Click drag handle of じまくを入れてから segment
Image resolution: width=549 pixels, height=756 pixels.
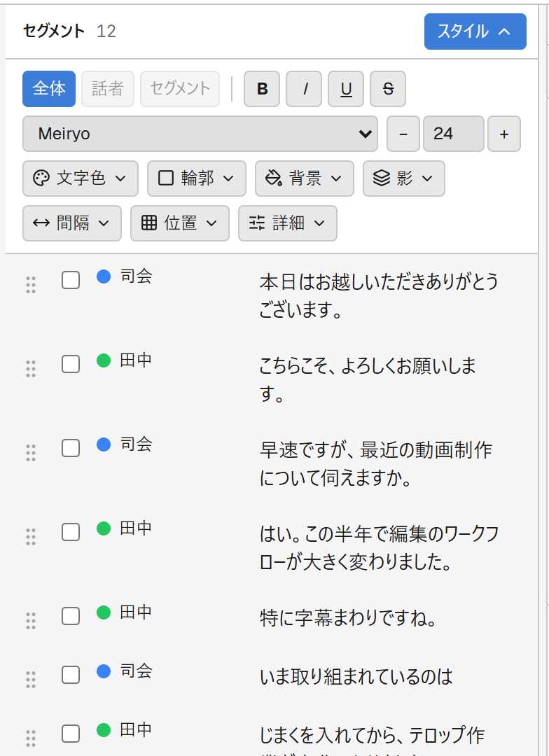(31, 738)
